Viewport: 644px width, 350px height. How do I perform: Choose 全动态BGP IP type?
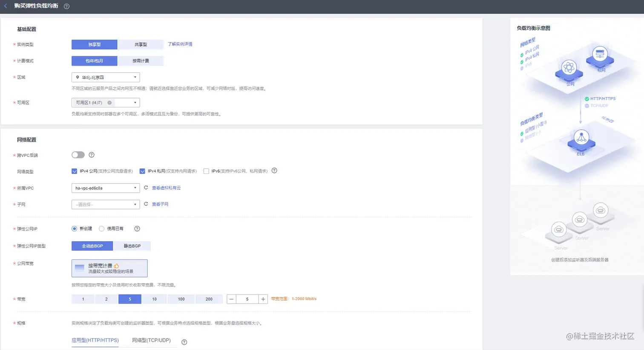[x=92, y=246]
